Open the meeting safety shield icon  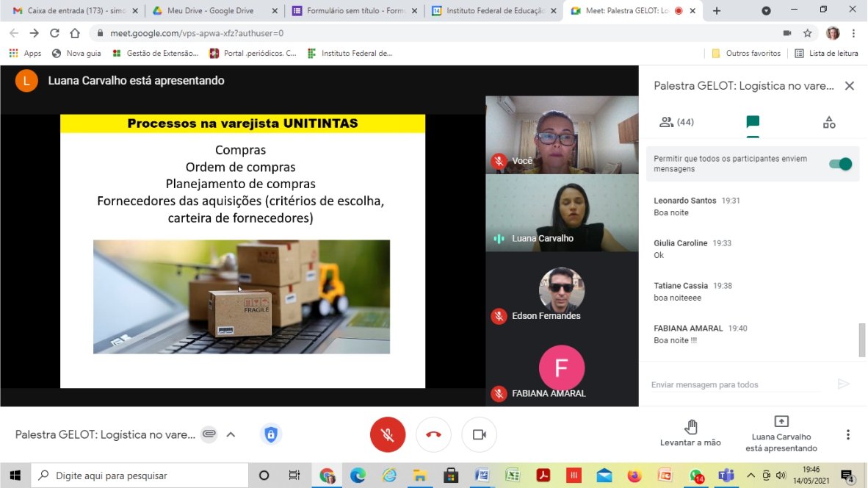pyautogui.click(x=270, y=434)
